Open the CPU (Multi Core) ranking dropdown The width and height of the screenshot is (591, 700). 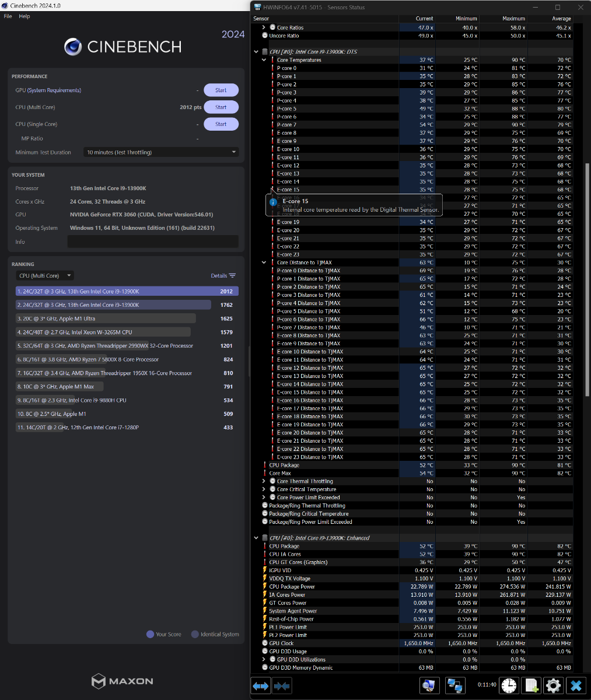point(45,276)
